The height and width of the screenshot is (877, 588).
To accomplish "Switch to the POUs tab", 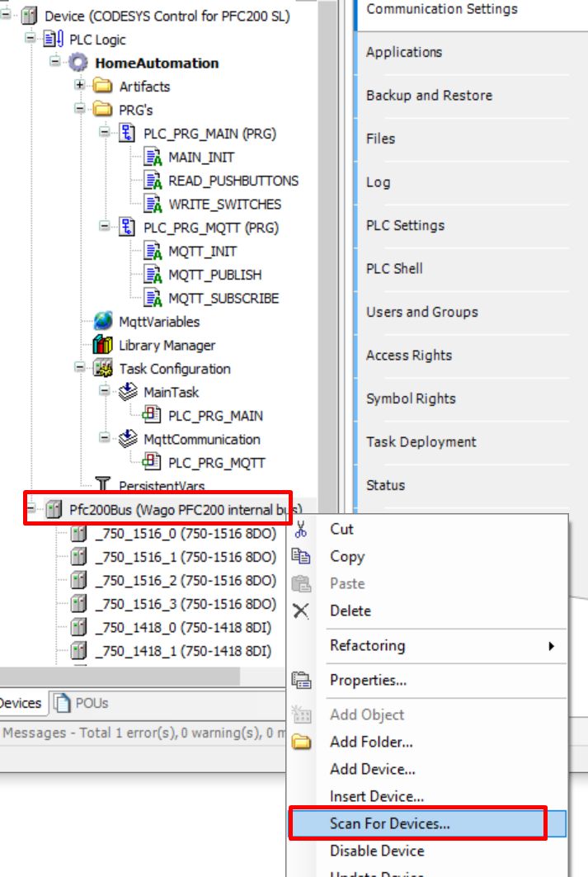I will pos(82,703).
